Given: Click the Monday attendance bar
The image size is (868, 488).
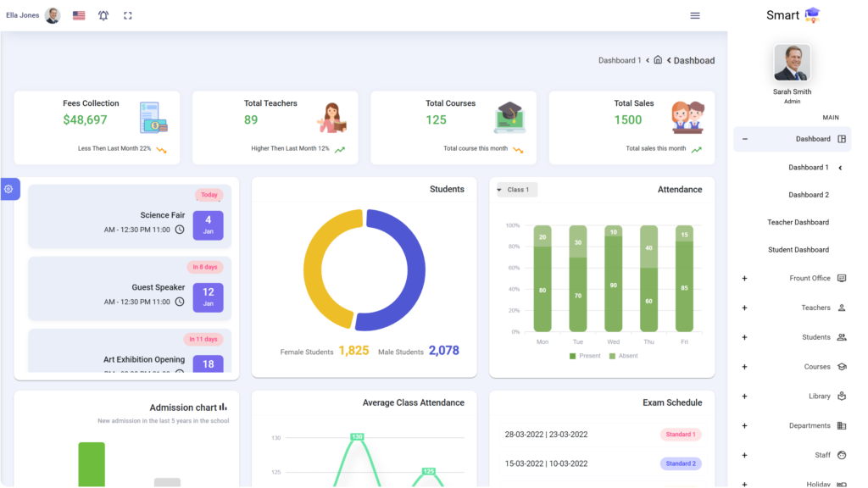Looking at the screenshot, I should [x=542, y=278].
